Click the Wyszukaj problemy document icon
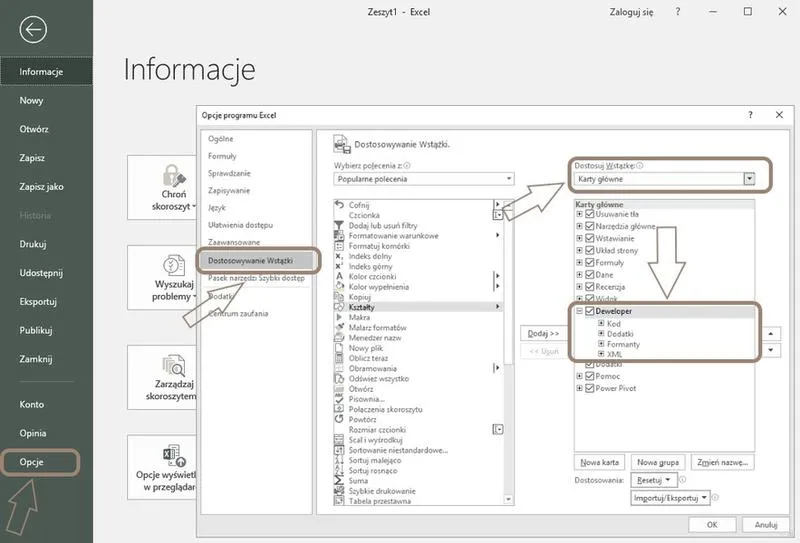This screenshot has height=543, width=800. click(173, 265)
